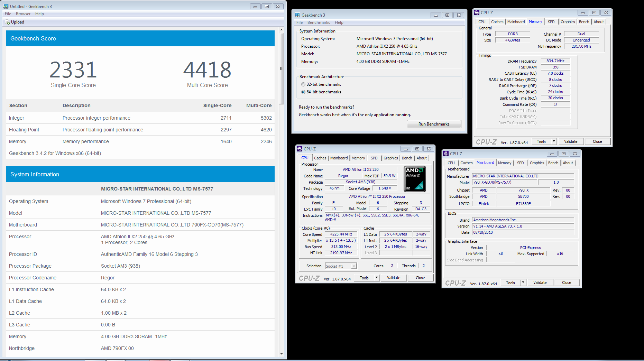Screen dimensions: 644x361
Task: Click the Geekbench 3 icon in the Untitled window title bar
Action: tap(6, 6)
